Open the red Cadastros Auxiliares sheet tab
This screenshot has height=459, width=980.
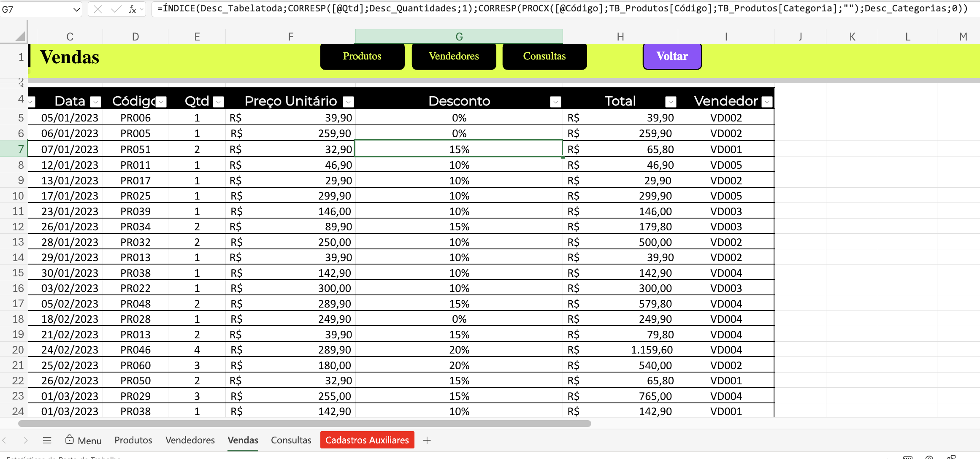coord(367,440)
